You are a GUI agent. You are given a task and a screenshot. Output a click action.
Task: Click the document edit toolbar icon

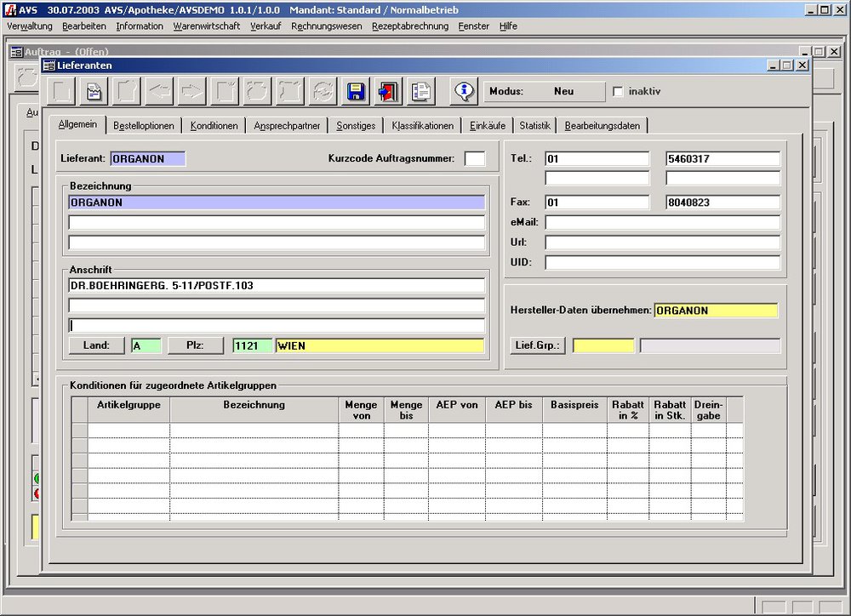pyautogui.click(x=94, y=92)
